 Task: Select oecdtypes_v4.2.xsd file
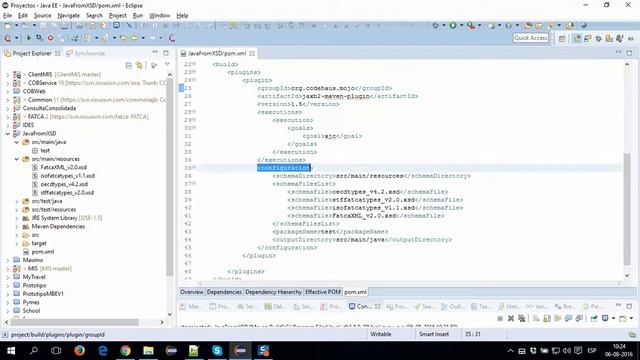pyautogui.click(x=64, y=184)
